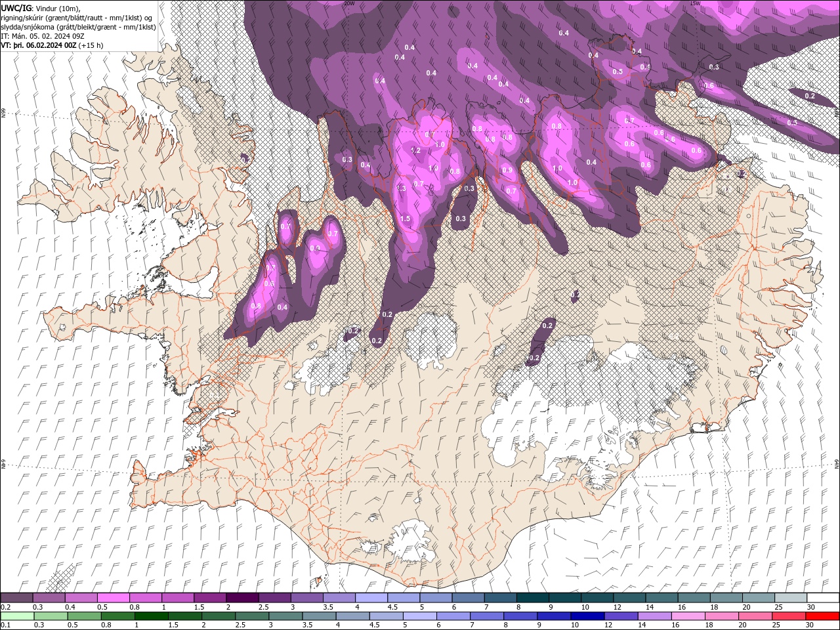Screen dimensions: 840x630
Task: Click the 1.2 precipitation value on the map
Action: point(415,151)
